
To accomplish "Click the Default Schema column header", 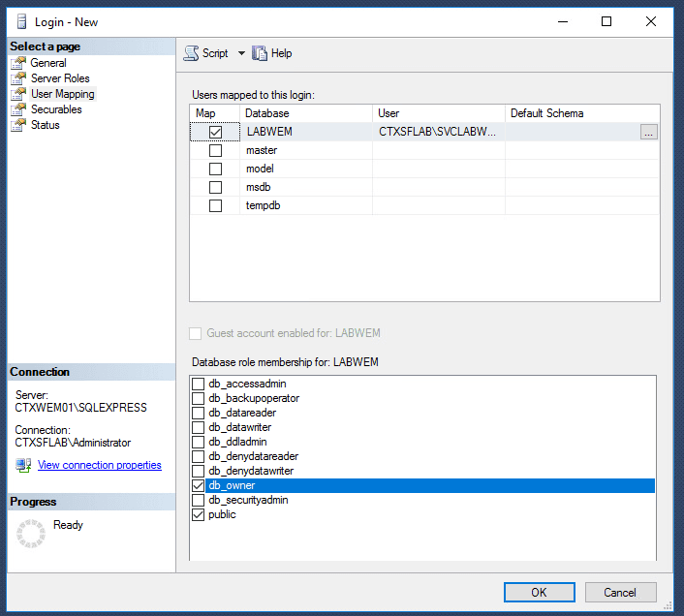I will point(582,113).
